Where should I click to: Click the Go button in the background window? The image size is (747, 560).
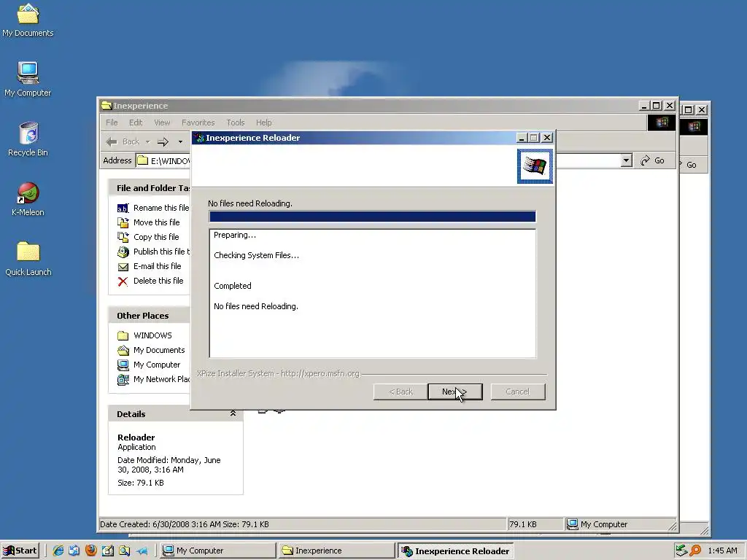click(x=691, y=165)
